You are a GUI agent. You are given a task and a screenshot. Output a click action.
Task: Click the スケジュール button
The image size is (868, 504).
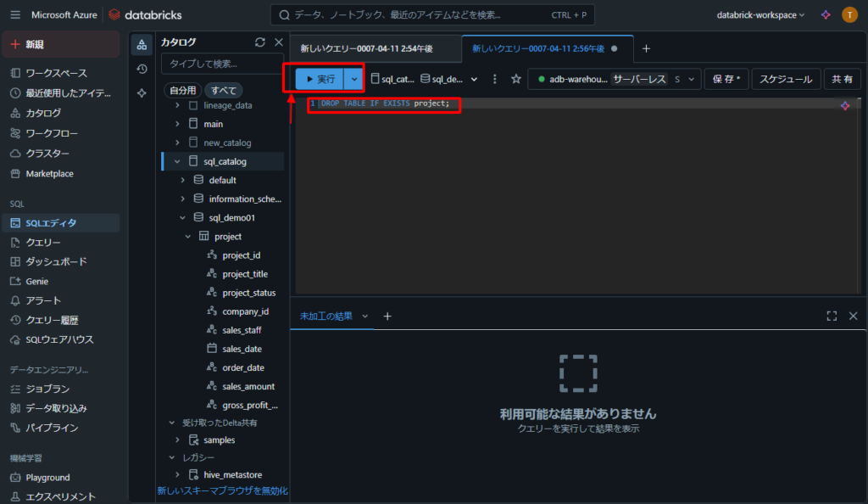(785, 79)
